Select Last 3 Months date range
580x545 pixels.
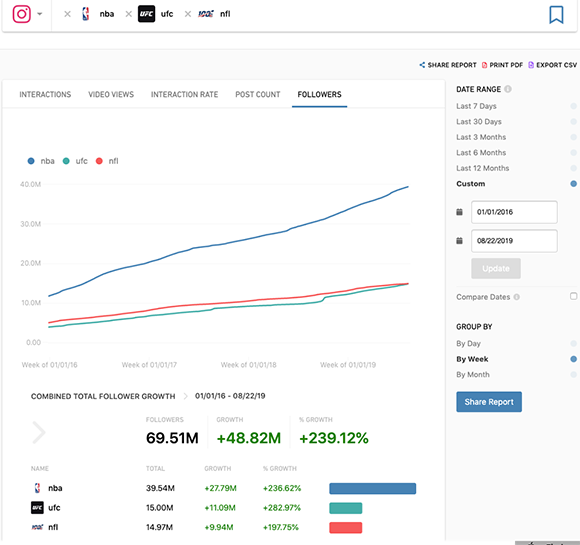[516, 137]
